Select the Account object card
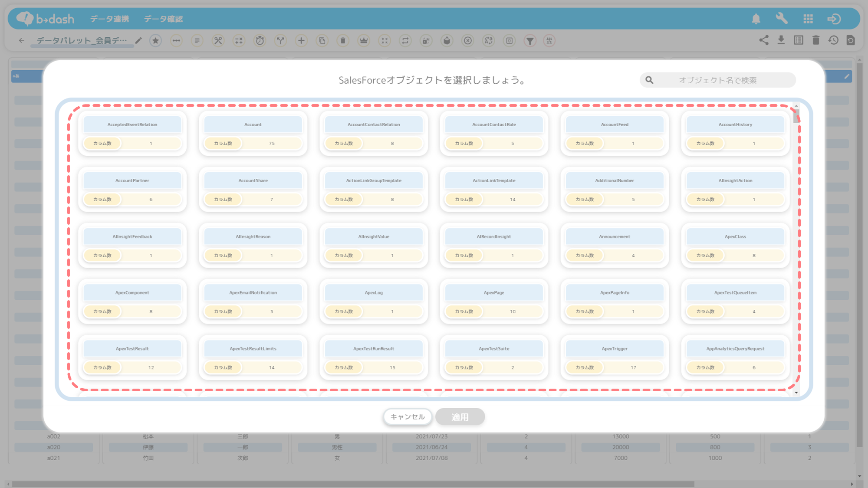 point(253,133)
